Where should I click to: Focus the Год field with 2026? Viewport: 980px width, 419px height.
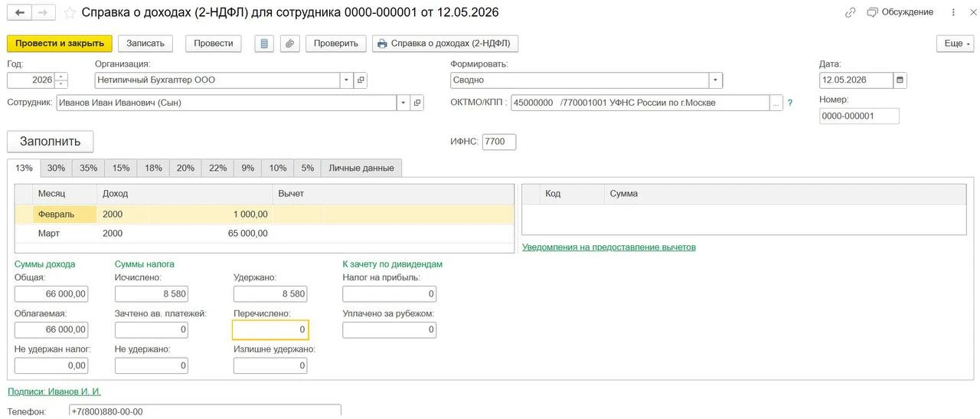coord(31,80)
